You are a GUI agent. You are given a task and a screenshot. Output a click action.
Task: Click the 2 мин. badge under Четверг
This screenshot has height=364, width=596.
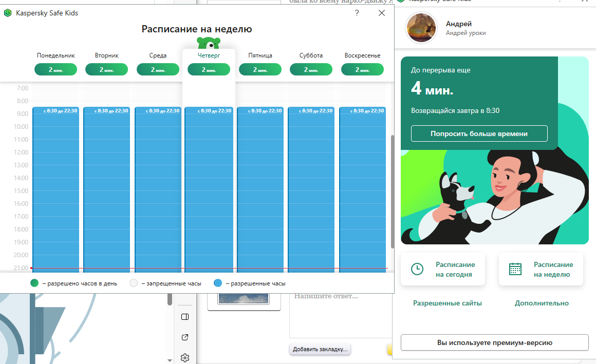[x=209, y=69]
